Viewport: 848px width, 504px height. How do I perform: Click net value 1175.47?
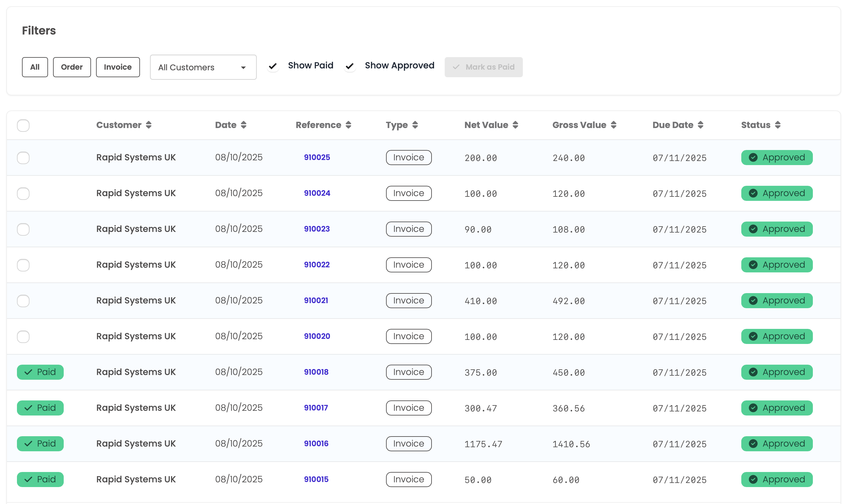[483, 444]
